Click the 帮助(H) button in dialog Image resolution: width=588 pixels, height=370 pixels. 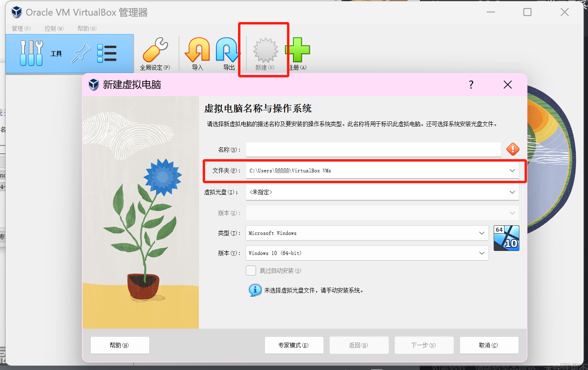120,345
